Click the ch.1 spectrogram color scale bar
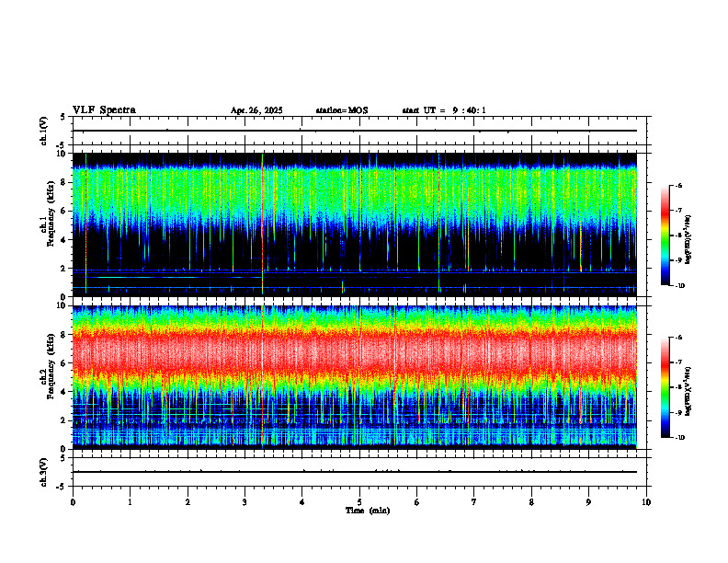The height and width of the screenshot is (563, 728). [665, 236]
